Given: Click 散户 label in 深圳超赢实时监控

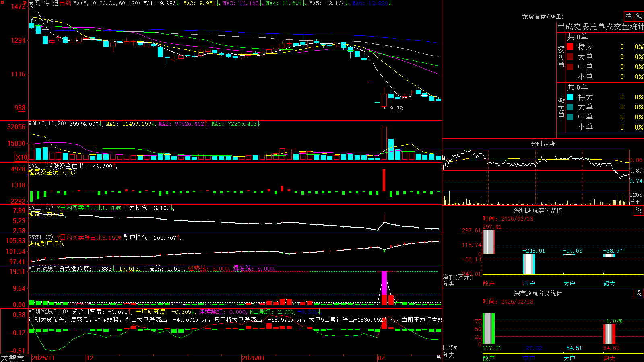Looking at the screenshot, I should coord(489,284).
